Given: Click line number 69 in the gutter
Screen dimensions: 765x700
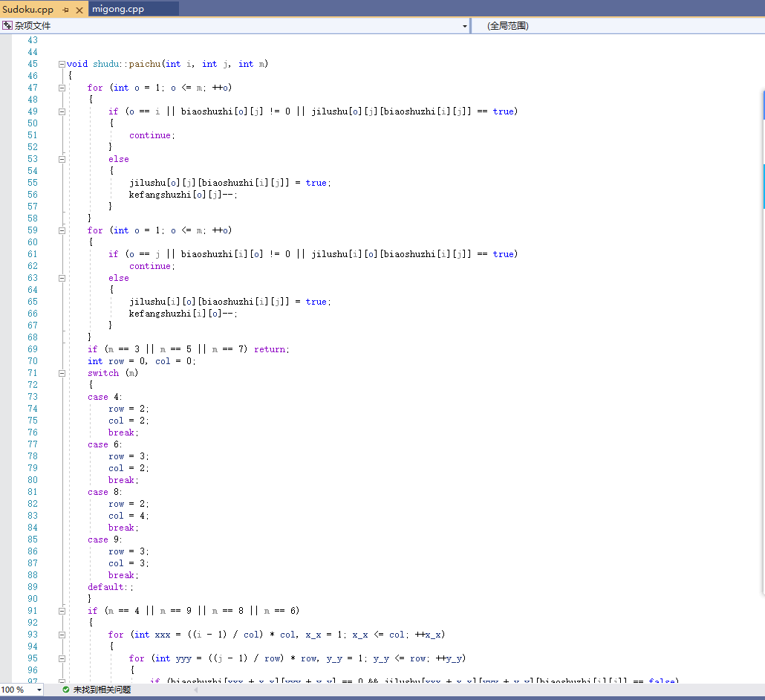Looking at the screenshot, I should (x=32, y=349).
